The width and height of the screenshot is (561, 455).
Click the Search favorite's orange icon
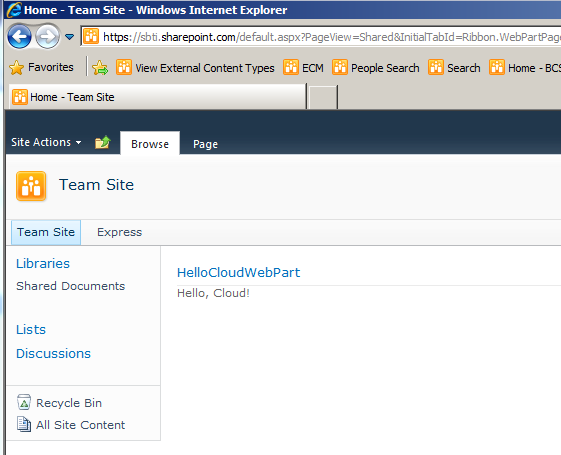click(x=436, y=67)
